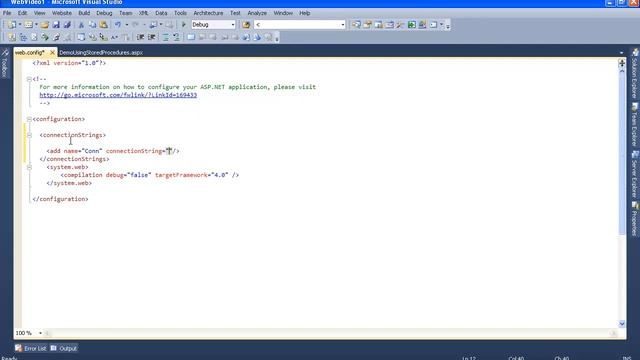Image resolution: width=640 pixels, height=360 pixels.
Task: Undo last edit using Undo icon
Action: pos(118,25)
